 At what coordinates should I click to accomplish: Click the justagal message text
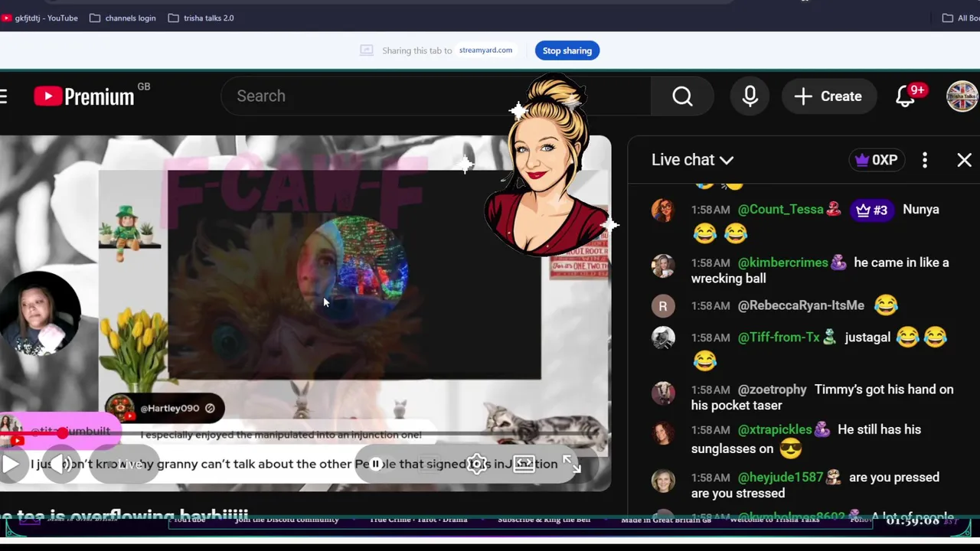coord(867,337)
